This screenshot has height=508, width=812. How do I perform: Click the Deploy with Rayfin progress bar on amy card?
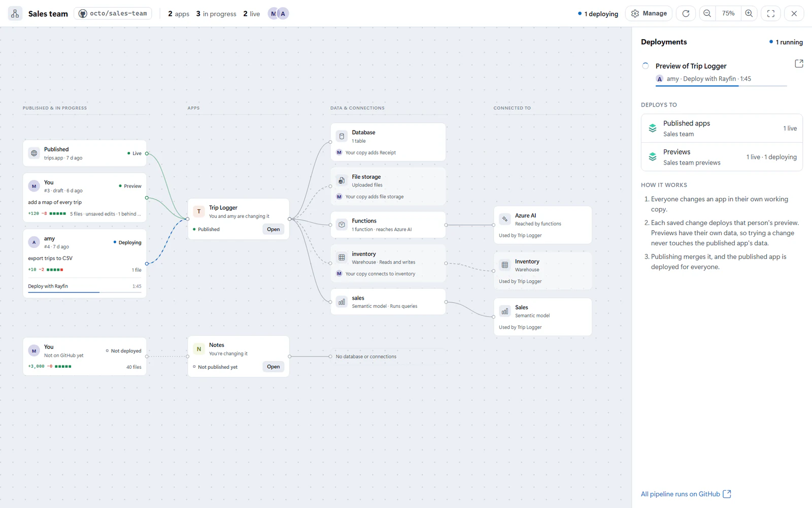(x=85, y=292)
